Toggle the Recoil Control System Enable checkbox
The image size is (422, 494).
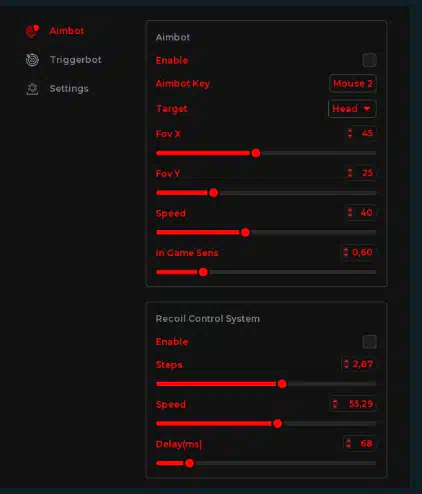coord(370,342)
